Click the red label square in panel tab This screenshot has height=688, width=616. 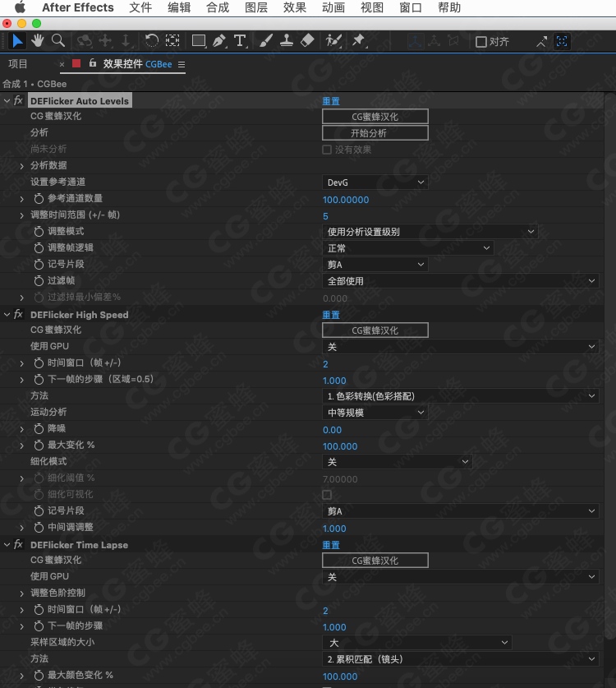76,63
